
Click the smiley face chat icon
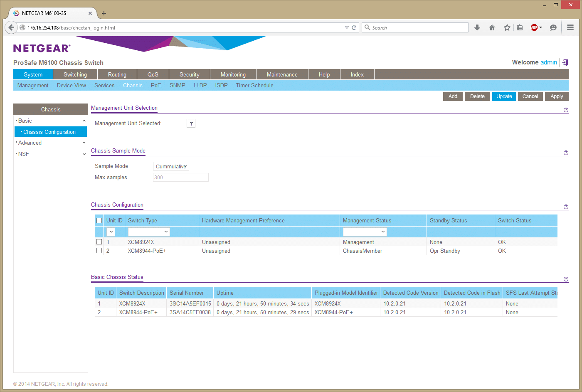[553, 27]
